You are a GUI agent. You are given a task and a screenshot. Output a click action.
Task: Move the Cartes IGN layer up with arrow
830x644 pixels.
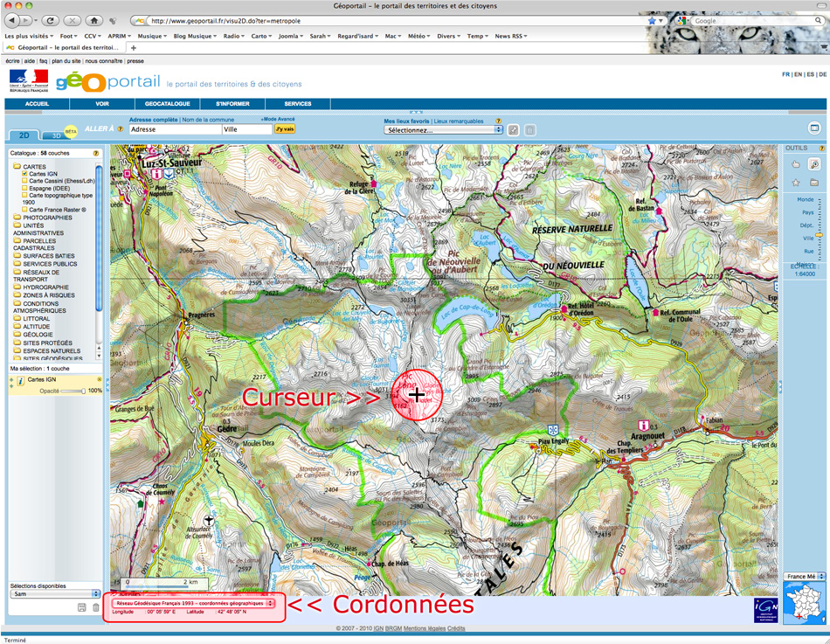[11, 378]
